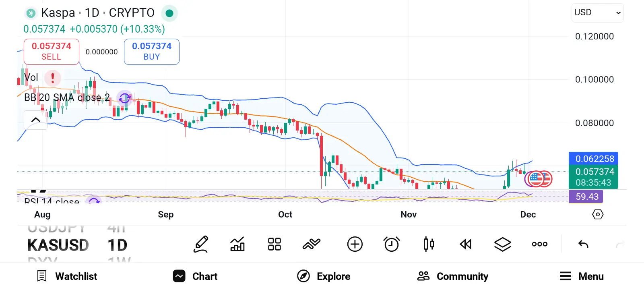Open the Menu
644x290 pixels.
pos(581,276)
